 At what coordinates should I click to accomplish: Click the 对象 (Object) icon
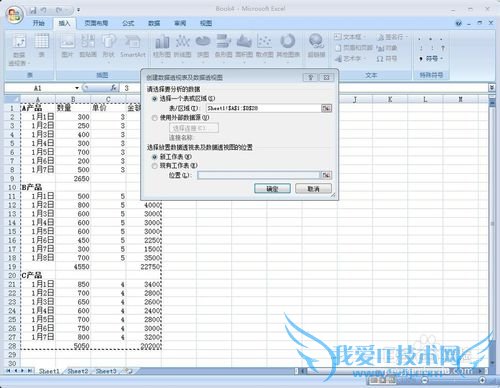pyautogui.click(x=387, y=48)
